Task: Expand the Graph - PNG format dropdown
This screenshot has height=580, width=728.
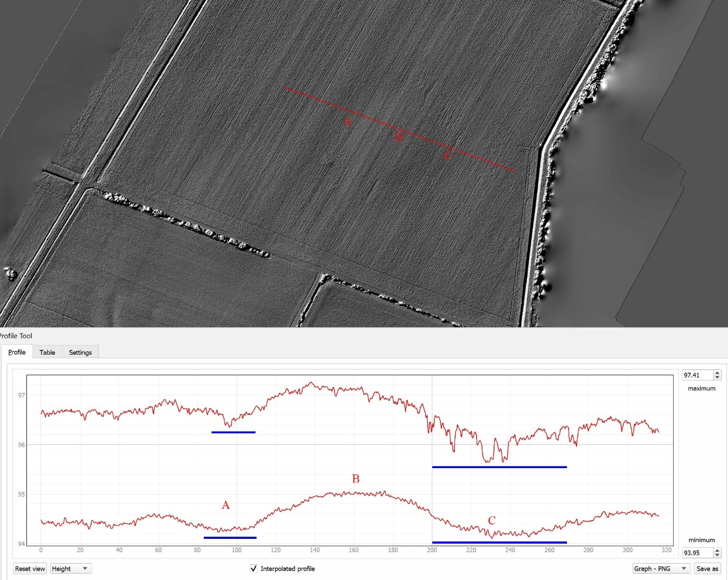Action: 661,568
